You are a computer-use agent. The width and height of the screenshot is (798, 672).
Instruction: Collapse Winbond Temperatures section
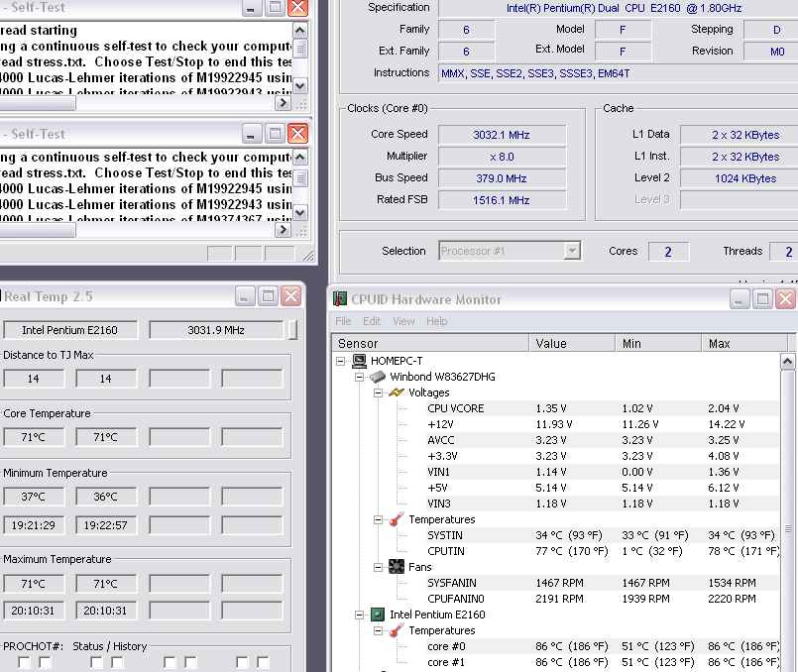tap(378, 520)
